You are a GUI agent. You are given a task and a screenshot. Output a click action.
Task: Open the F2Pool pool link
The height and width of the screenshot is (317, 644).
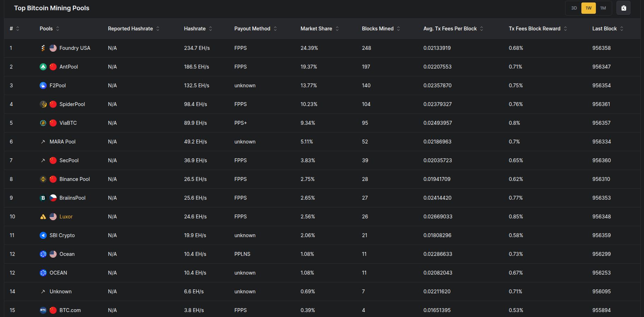pos(58,86)
